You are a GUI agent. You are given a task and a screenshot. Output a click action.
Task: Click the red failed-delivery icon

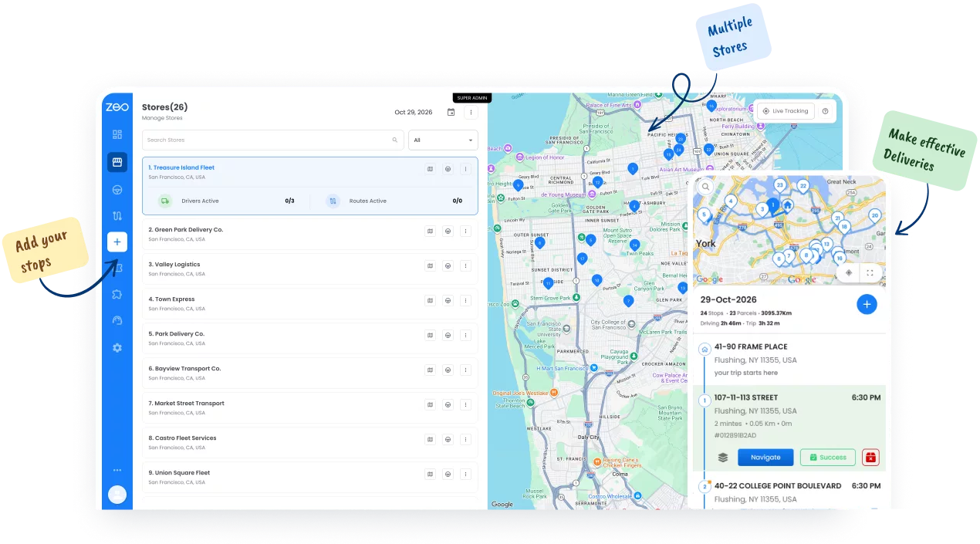871,458
